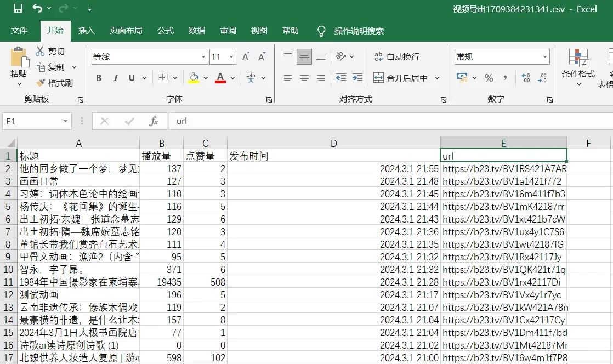
Task: Center cell text horizontally
Action: (304, 78)
